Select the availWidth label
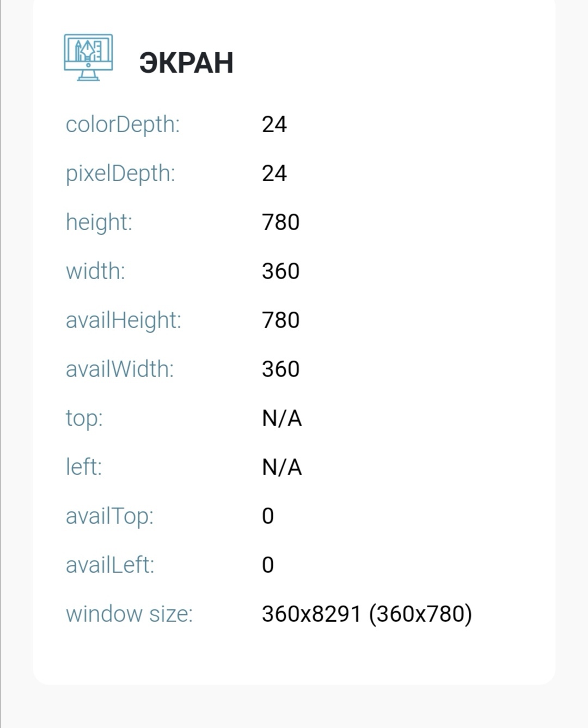 120,369
